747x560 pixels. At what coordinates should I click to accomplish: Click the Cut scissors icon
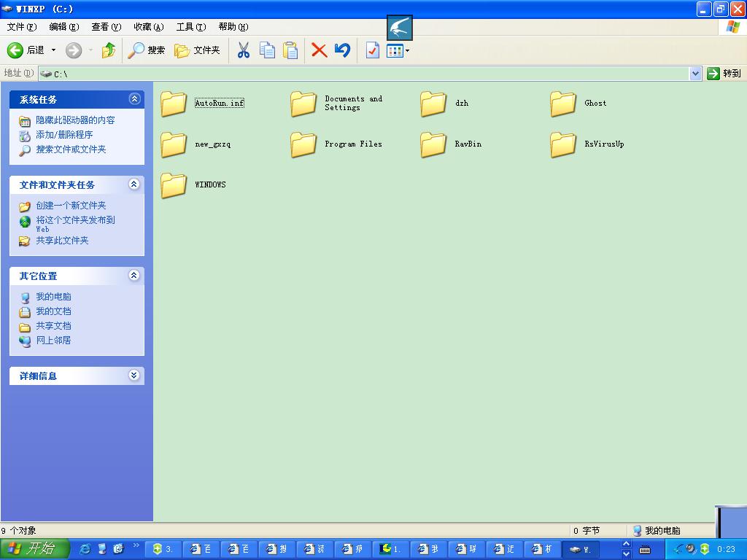coord(244,50)
